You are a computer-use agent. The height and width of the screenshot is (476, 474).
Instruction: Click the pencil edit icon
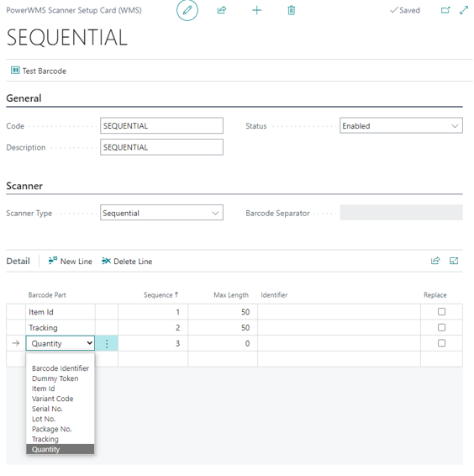[187, 10]
